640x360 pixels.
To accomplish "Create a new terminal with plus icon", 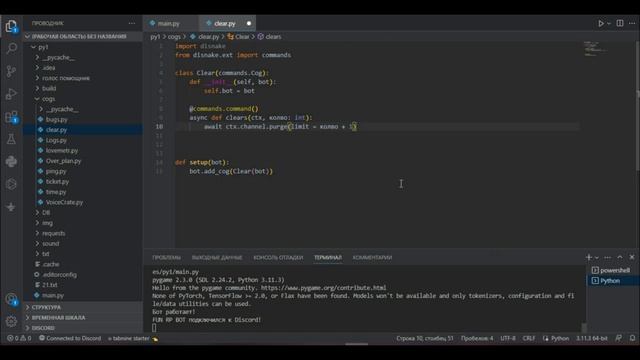I will tap(589, 257).
